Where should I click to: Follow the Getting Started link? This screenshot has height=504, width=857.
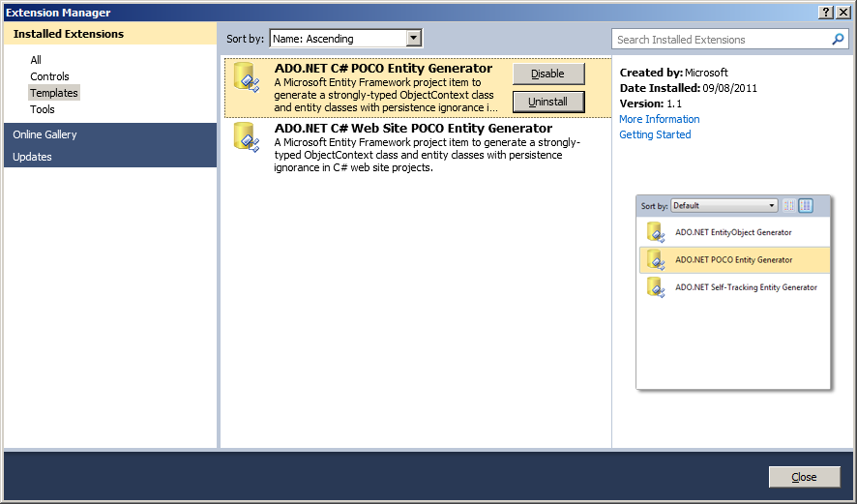click(655, 134)
